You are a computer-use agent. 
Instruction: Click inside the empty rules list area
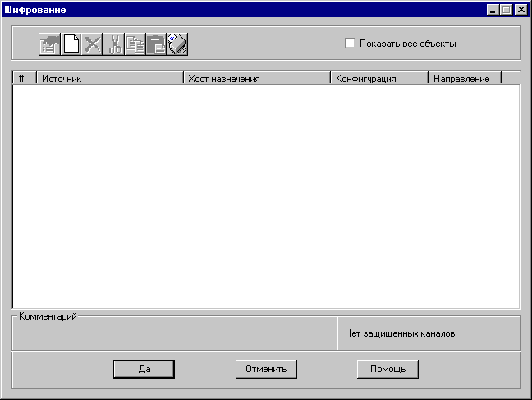266,197
